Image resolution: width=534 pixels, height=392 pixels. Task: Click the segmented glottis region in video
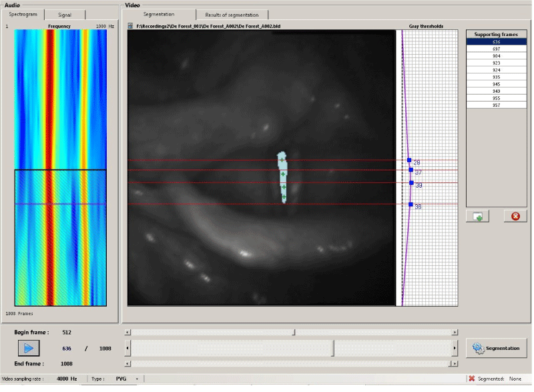coord(282,177)
